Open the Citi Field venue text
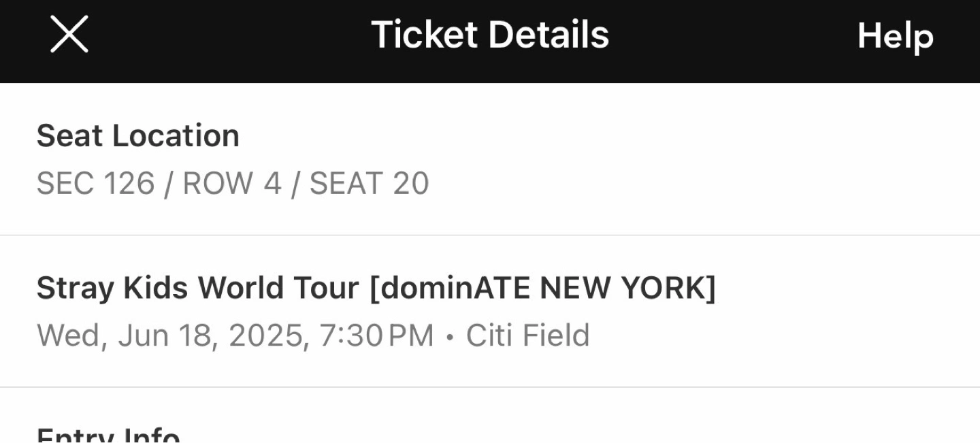The image size is (980, 443). 527,335
